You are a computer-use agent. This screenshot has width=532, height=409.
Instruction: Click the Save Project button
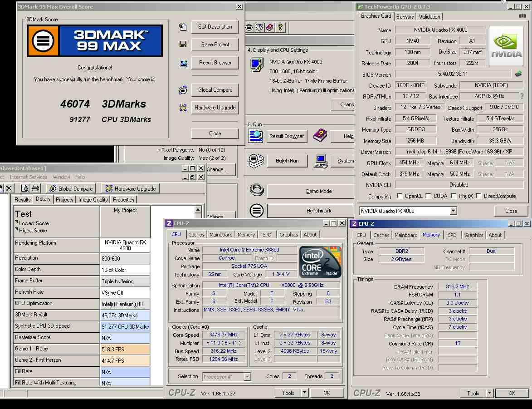point(215,44)
